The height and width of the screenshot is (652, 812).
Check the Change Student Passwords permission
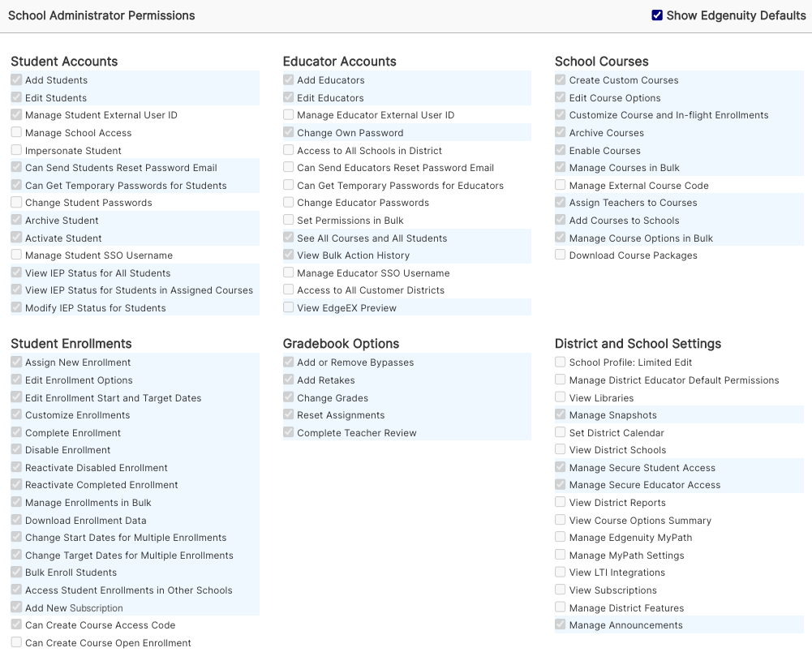[17, 202]
